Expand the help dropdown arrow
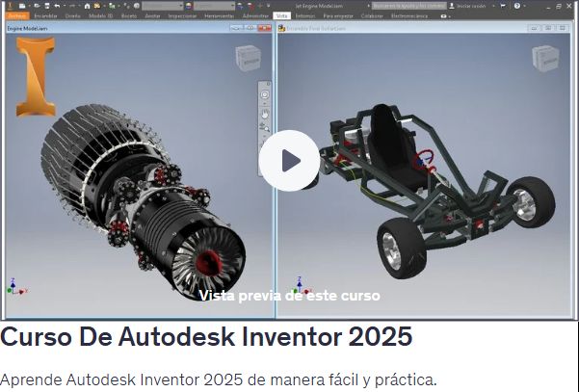This screenshot has height=392, width=579. (525, 6)
